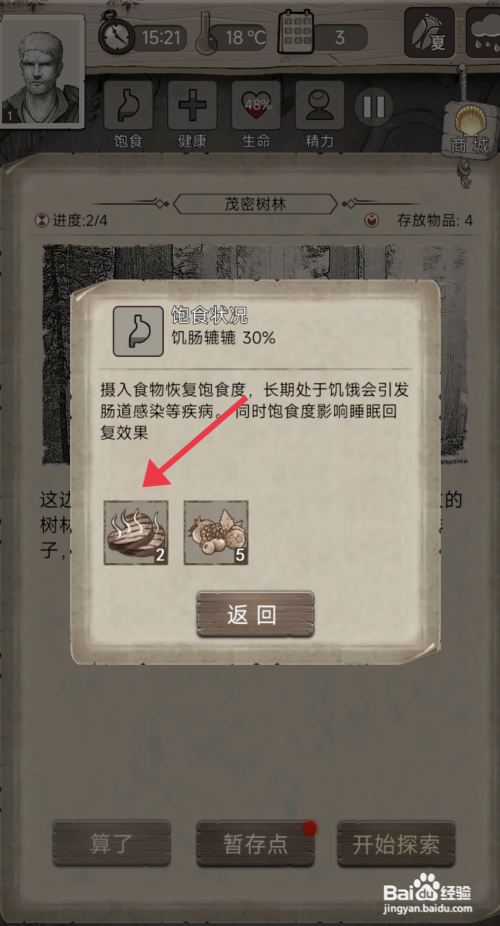
Task: Open the 健康 health status icon
Action: click(x=192, y=106)
